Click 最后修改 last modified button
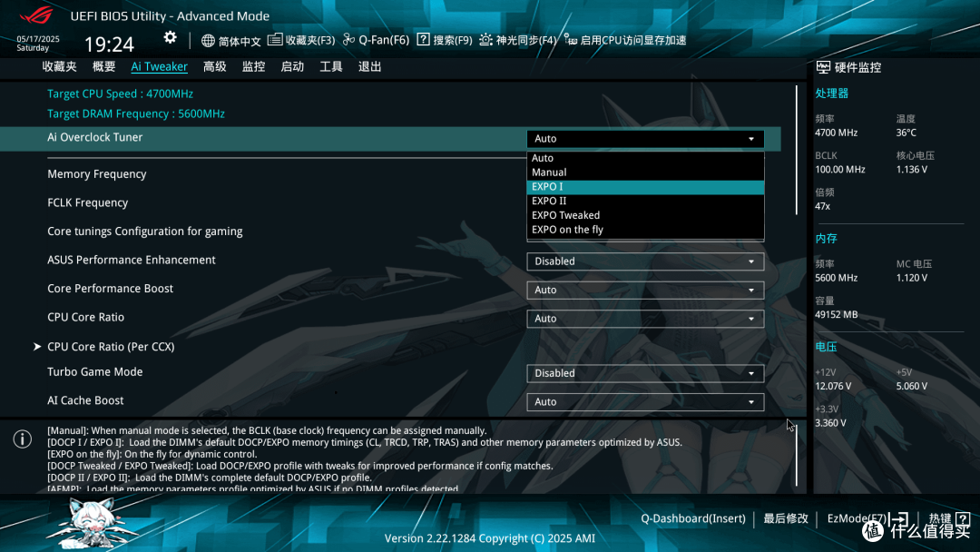Screen dimensions: 980x552 pos(786,519)
